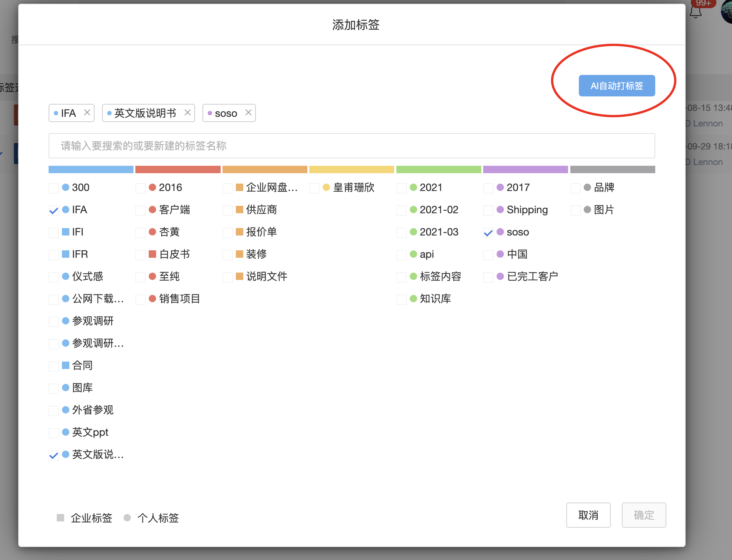Select the red color bar
The height and width of the screenshot is (560, 732).
tap(178, 169)
